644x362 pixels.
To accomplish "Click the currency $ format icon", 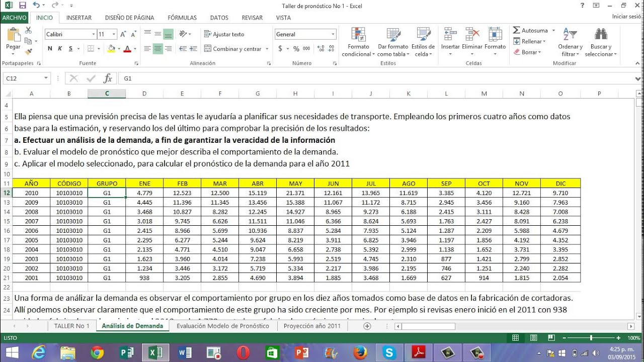I will pyautogui.click(x=280, y=49).
